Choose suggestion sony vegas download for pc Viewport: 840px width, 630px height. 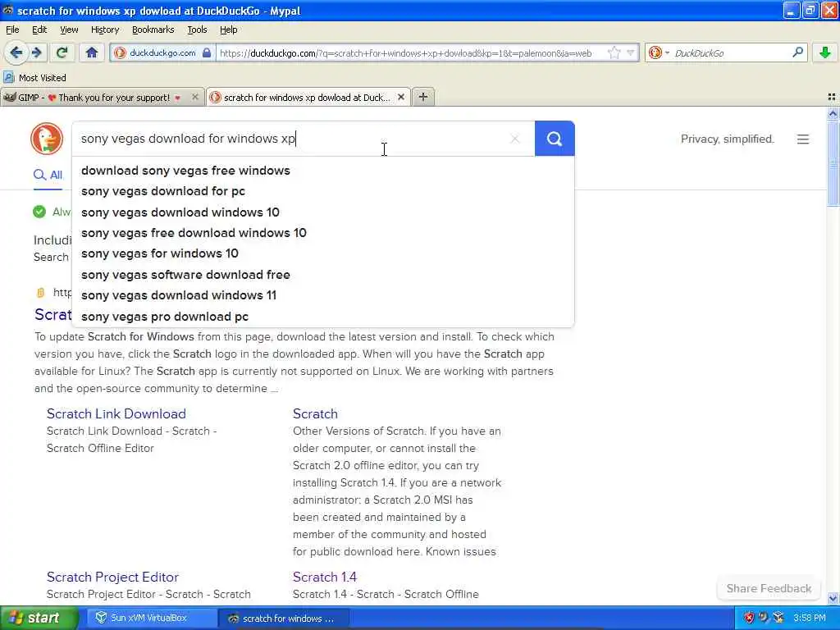tap(323, 191)
